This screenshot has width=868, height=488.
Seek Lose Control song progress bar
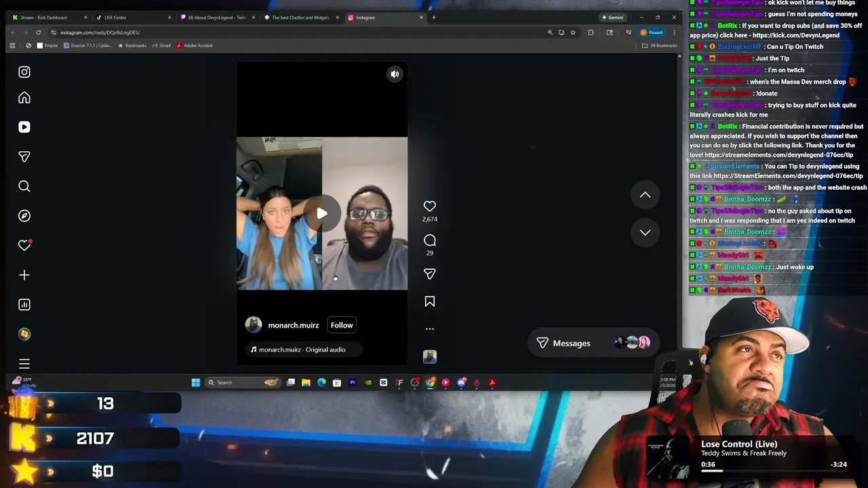click(774, 471)
